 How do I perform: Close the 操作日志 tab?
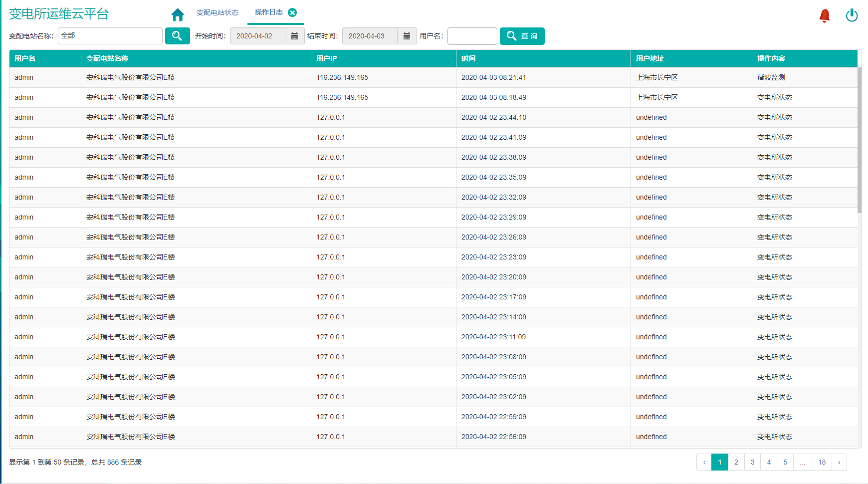pos(292,12)
